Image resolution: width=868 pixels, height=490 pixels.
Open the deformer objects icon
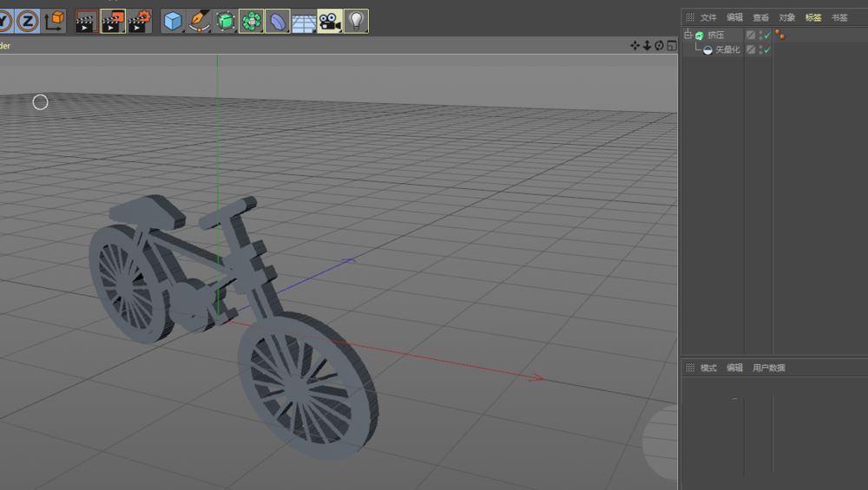pyautogui.click(x=277, y=21)
